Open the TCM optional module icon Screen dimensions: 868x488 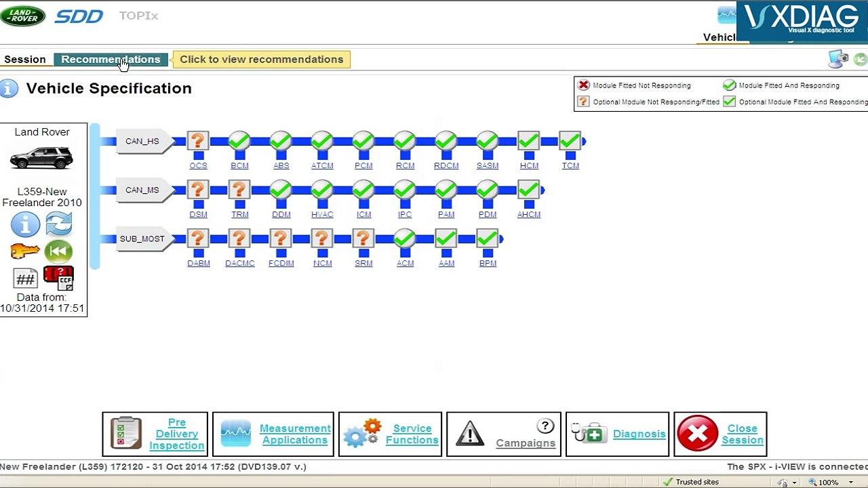[x=570, y=141]
